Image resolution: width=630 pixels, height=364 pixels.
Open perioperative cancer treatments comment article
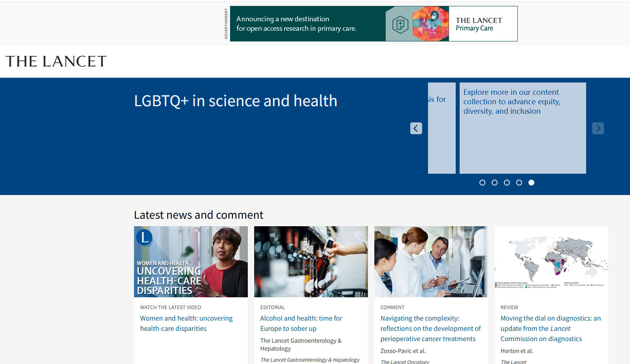[x=430, y=328]
